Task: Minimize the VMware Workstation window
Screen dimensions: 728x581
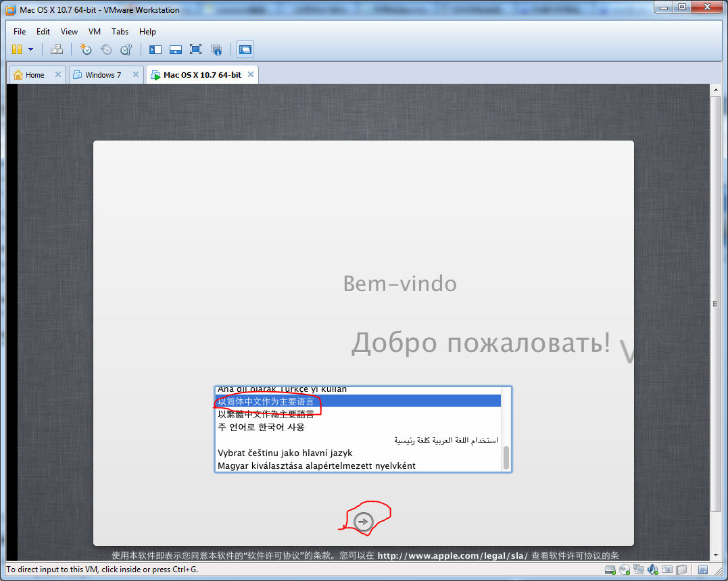Action: (664, 7)
